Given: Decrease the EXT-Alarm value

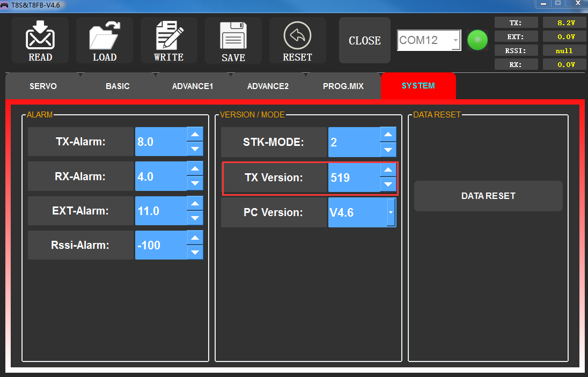Looking at the screenshot, I should 195,218.
